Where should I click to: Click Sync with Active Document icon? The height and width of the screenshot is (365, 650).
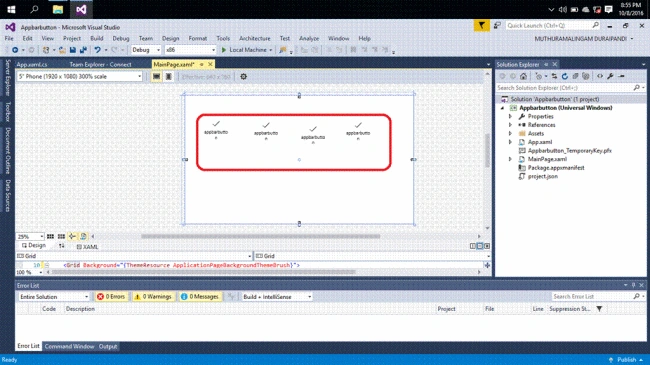(x=554, y=76)
